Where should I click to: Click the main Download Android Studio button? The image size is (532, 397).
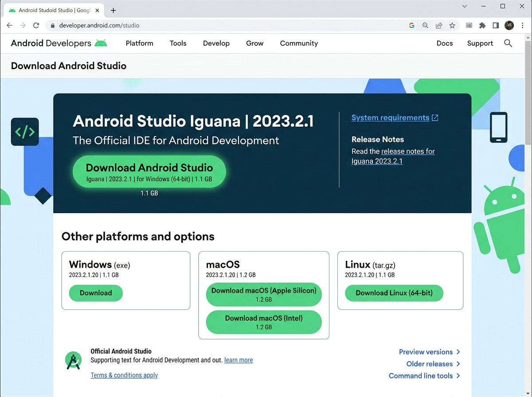(149, 172)
